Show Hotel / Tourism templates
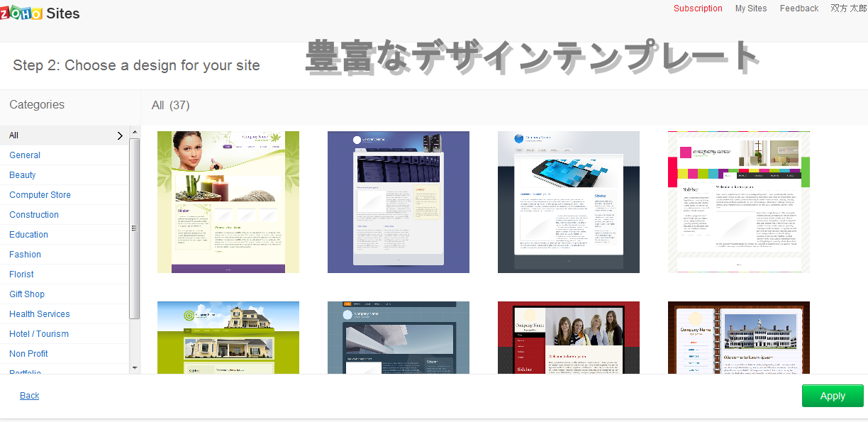Viewport: 868px width, 422px height. pos(39,334)
